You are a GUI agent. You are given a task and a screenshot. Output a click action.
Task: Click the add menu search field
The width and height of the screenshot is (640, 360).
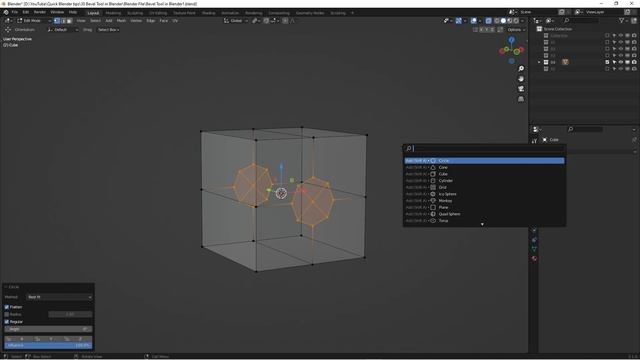(484, 149)
